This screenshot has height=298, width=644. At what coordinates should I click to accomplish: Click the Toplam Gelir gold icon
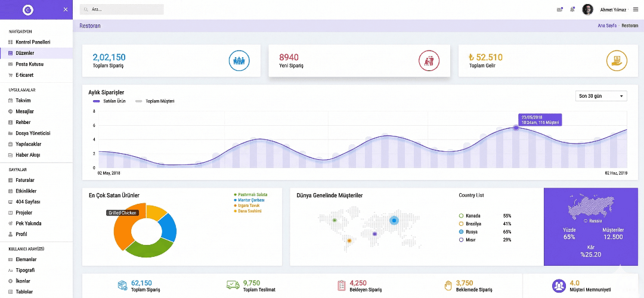(x=617, y=60)
